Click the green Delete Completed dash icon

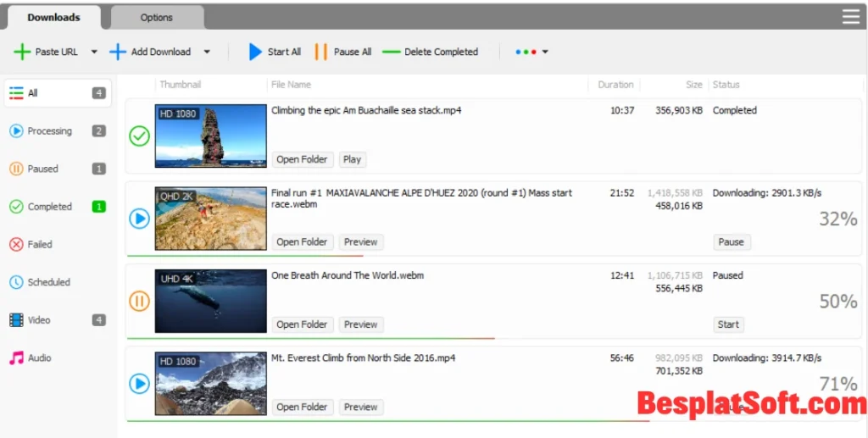[x=391, y=52]
